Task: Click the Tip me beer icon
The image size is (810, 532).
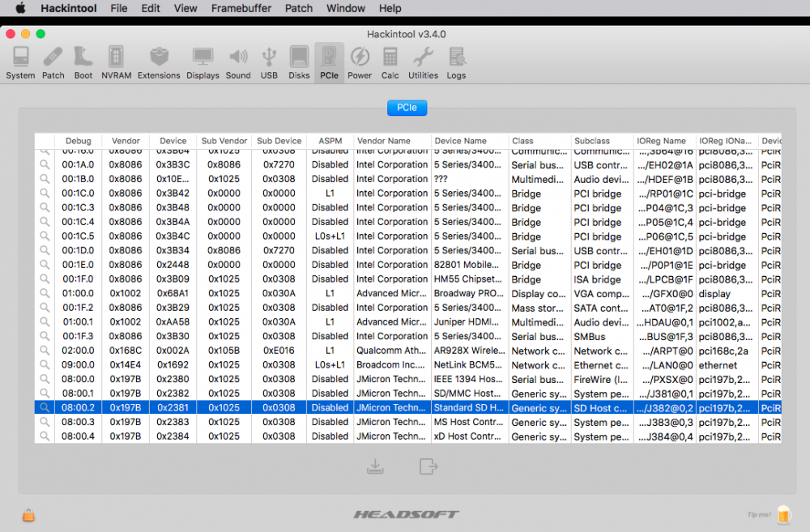Action: (x=783, y=514)
